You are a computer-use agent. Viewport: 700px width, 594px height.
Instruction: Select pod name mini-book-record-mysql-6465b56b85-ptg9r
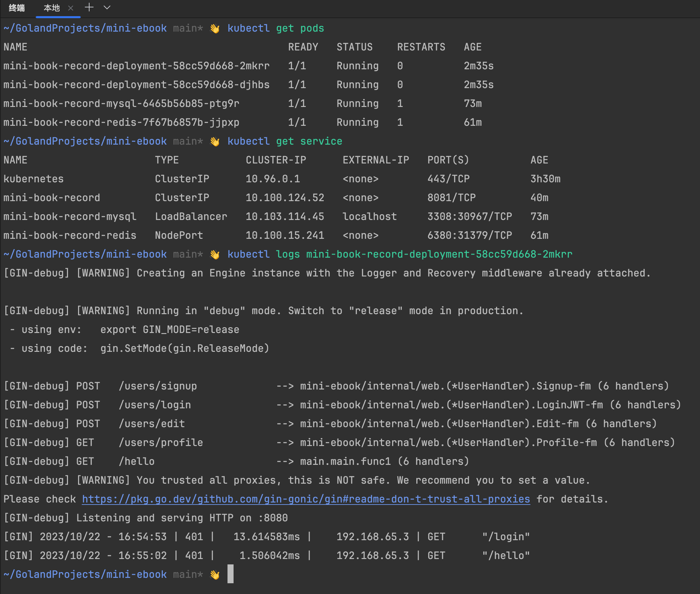(121, 103)
